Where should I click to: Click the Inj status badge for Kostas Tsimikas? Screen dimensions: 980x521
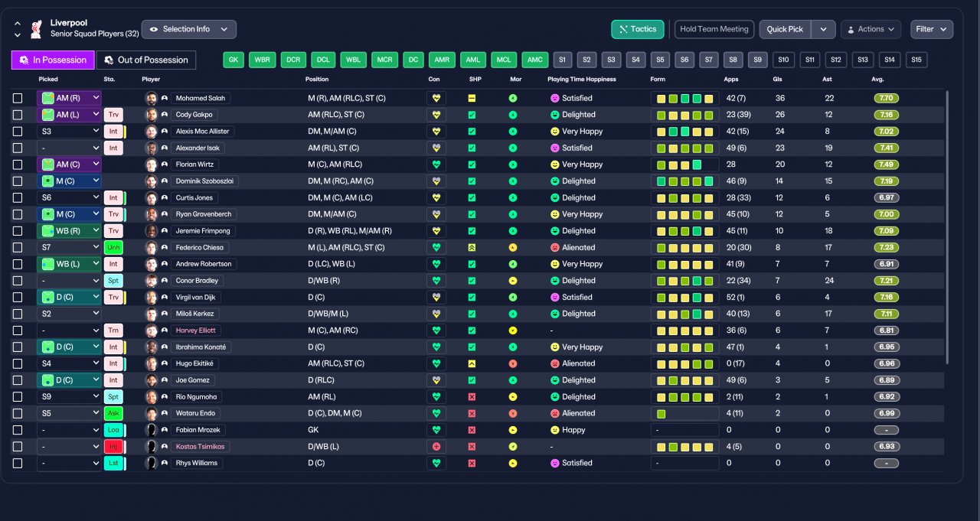pyautogui.click(x=113, y=446)
